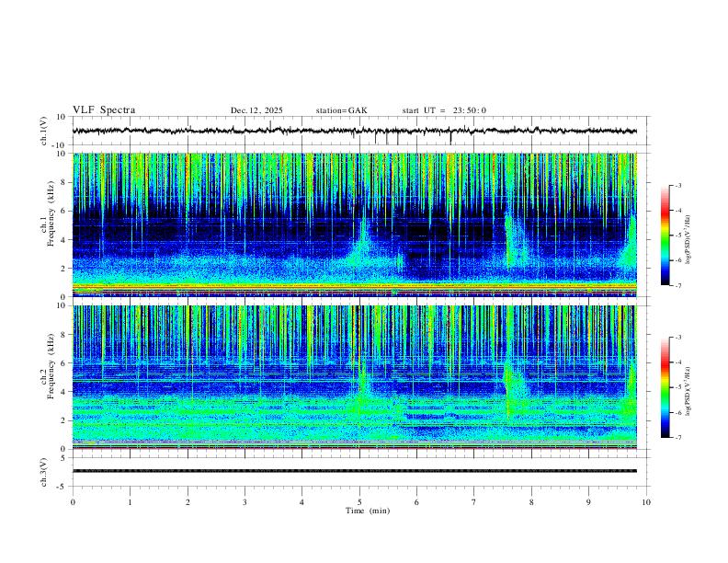Click time axis tick label '10'

click(x=646, y=502)
